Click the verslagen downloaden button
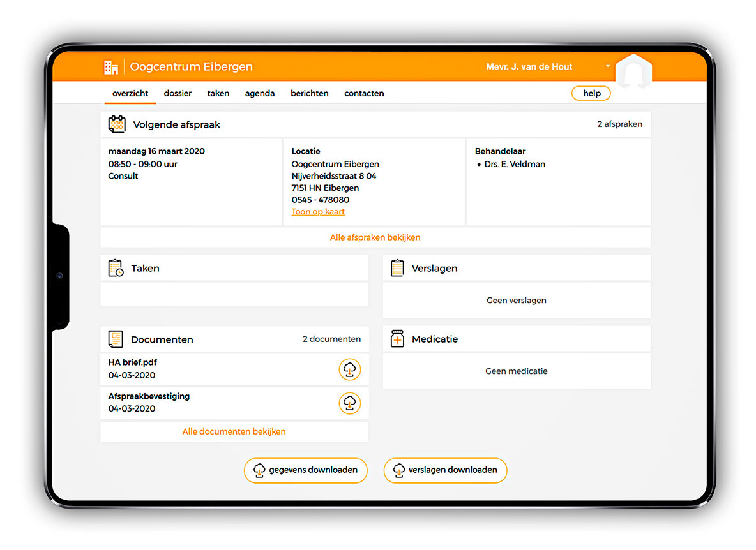The height and width of the screenshot is (550, 756). tap(445, 470)
